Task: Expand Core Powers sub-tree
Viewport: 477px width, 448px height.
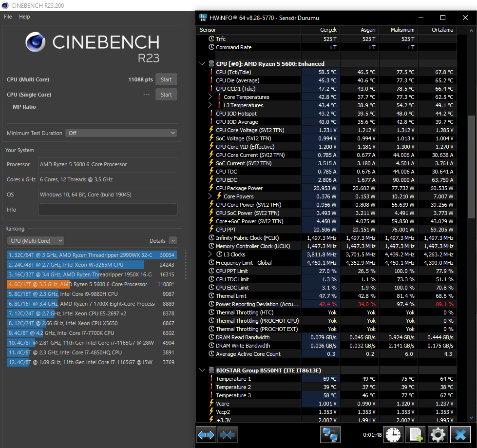Action: coord(210,196)
